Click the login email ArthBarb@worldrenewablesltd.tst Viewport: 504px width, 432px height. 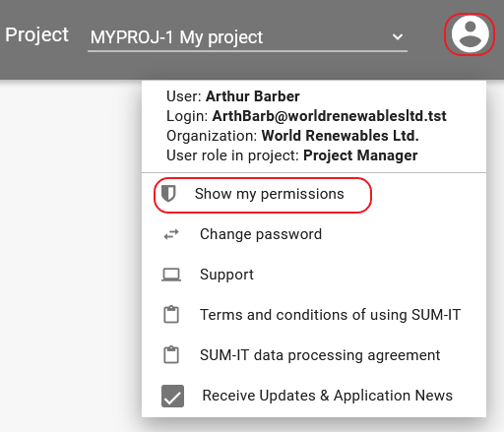coord(329,116)
